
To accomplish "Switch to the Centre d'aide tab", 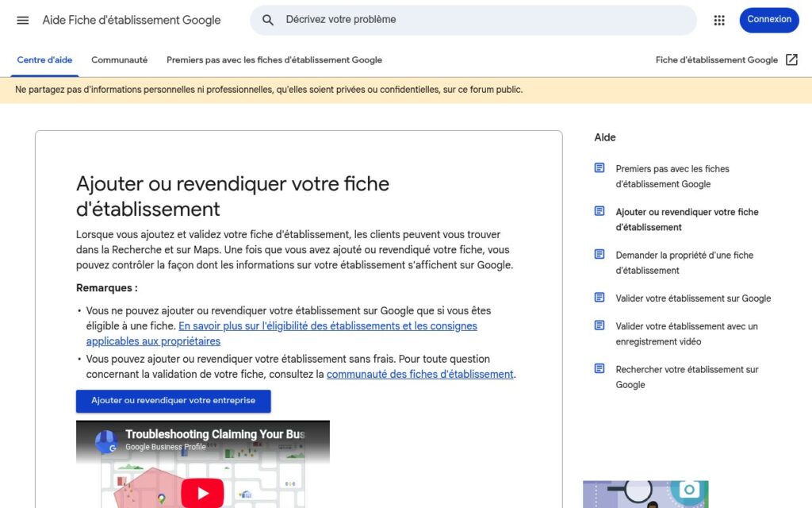I will pyautogui.click(x=44, y=60).
